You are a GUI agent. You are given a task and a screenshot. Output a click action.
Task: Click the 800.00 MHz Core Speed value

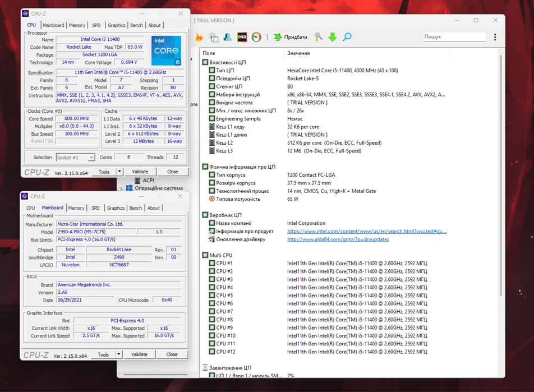(x=77, y=118)
